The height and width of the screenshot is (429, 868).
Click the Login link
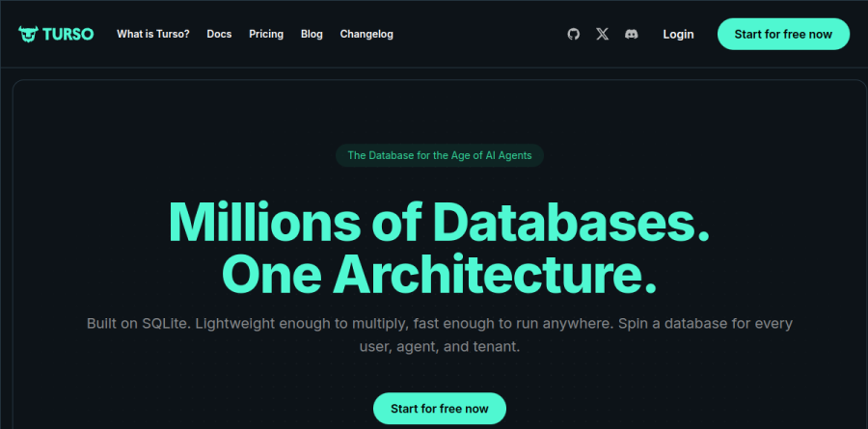coord(678,34)
